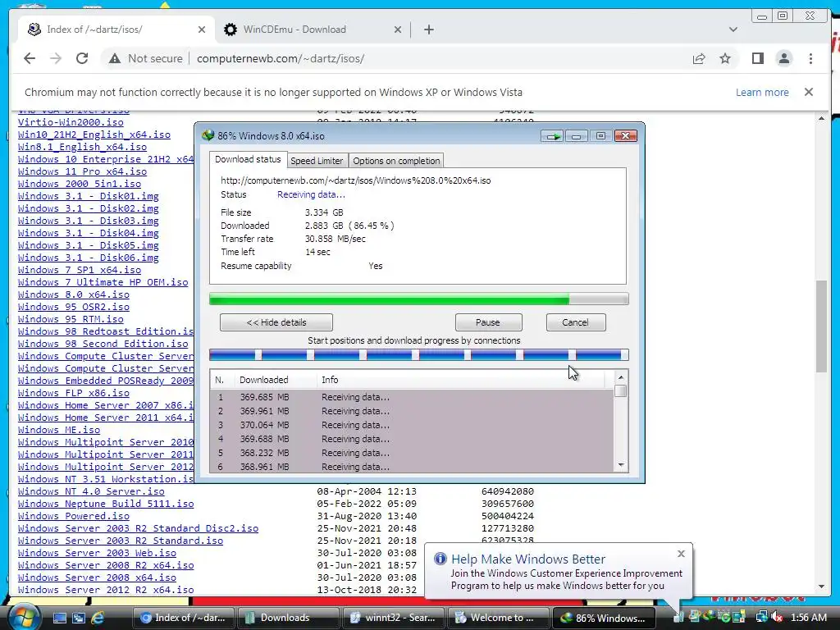Open the Windows 8.0 x64.iso link
This screenshot has width=840, height=630.
point(73,294)
